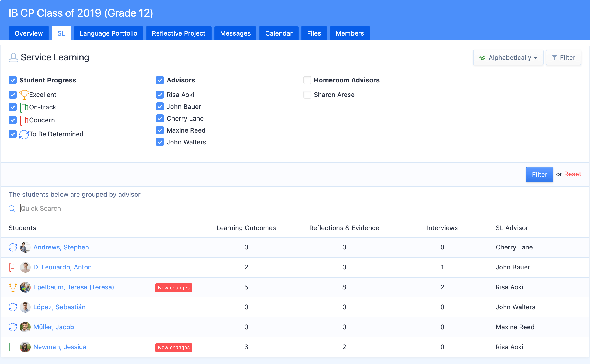Click the Learning Outcomes column header
This screenshot has width=590, height=364.
pos(246,228)
